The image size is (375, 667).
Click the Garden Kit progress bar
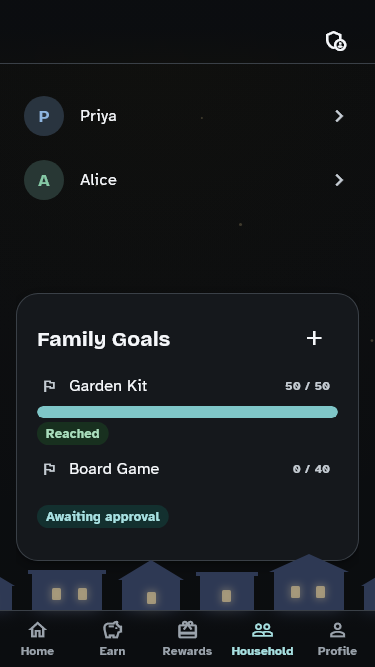(188, 412)
